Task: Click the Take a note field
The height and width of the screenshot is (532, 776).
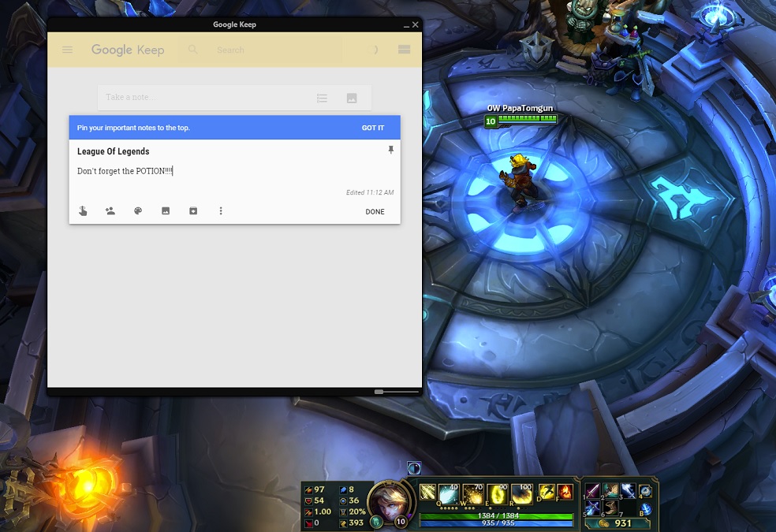Action: click(197, 97)
